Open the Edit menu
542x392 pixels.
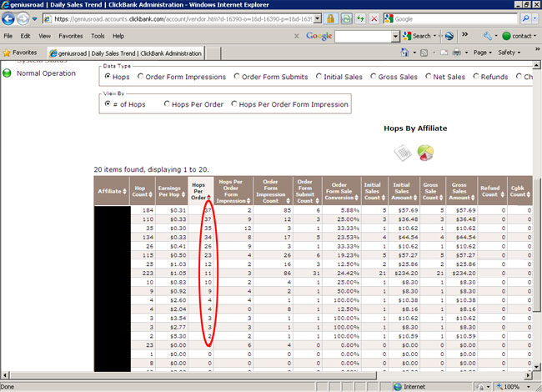25,36
